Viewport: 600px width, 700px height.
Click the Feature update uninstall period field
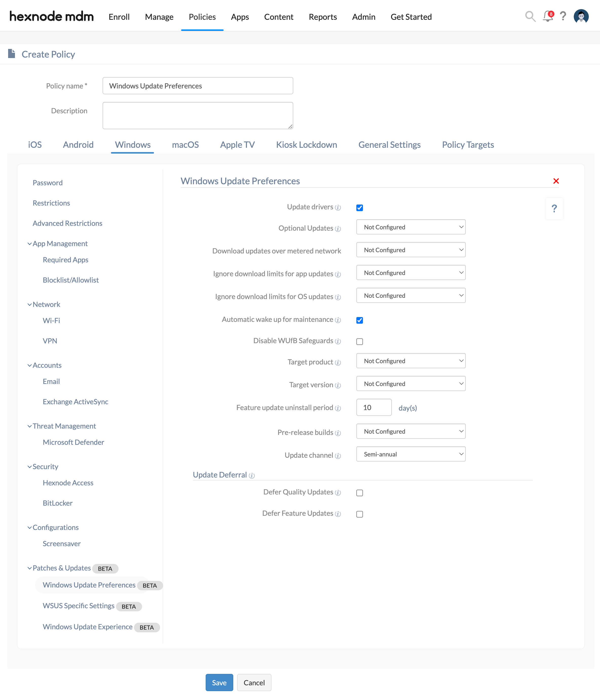(x=374, y=407)
